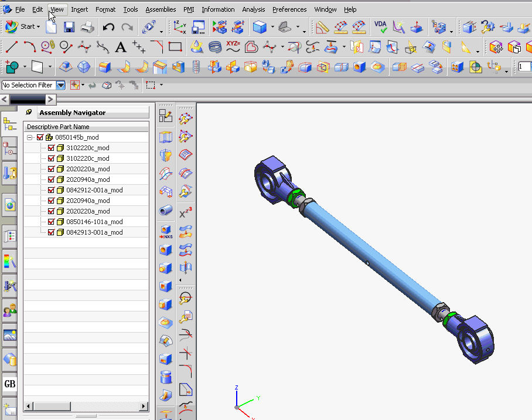Click the Start button
This screenshot has height=420, width=532.
[x=22, y=26]
